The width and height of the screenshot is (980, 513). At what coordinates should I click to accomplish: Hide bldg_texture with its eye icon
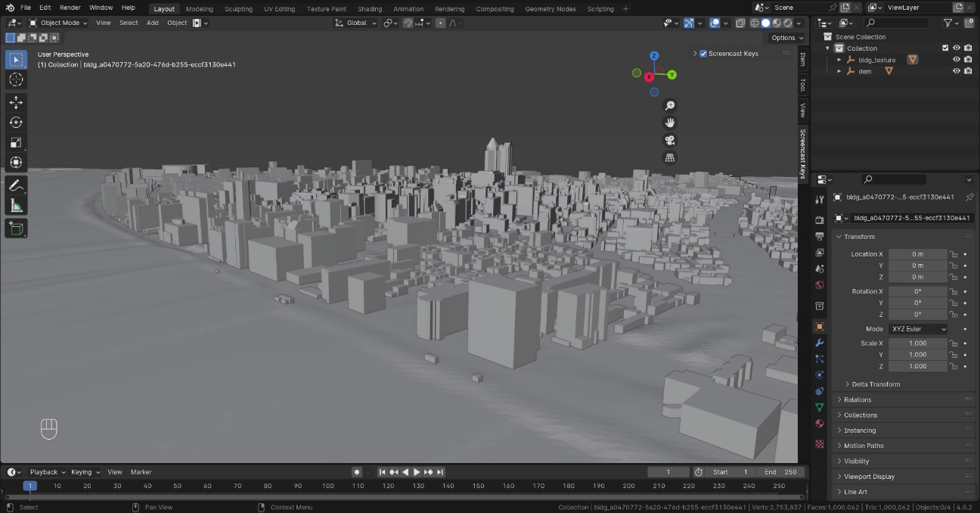pyautogui.click(x=956, y=60)
